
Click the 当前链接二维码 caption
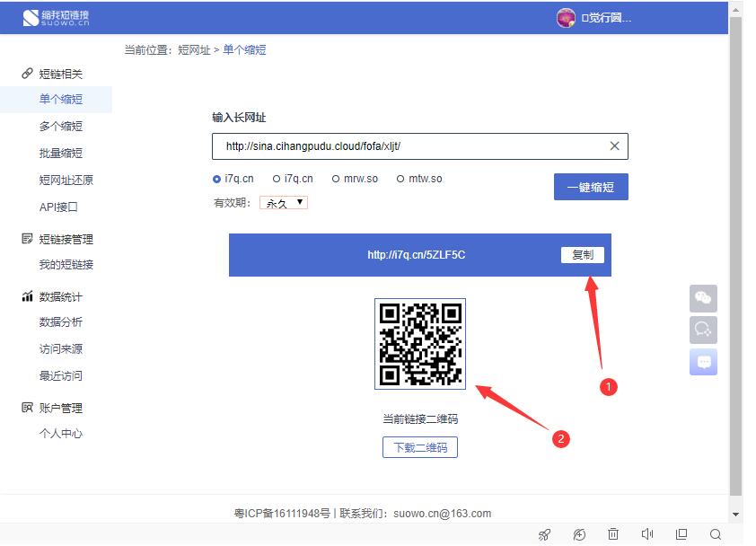tap(420, 419)
